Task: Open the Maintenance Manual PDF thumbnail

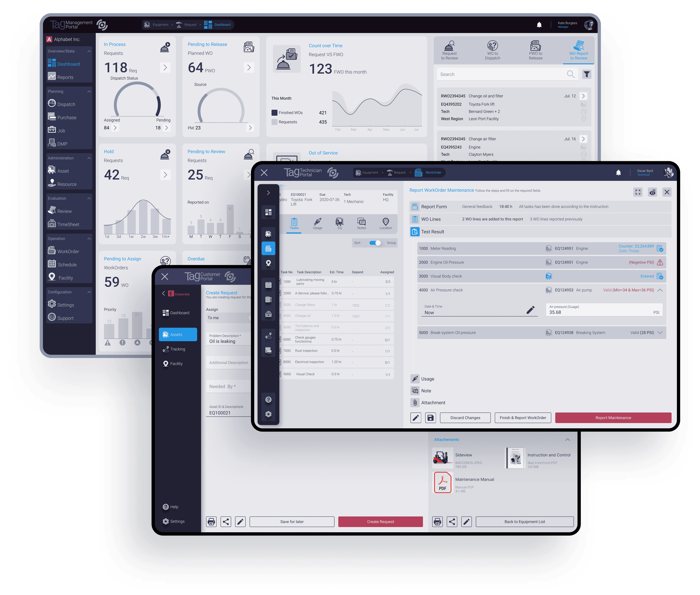Action: click(x=442, y=482)
